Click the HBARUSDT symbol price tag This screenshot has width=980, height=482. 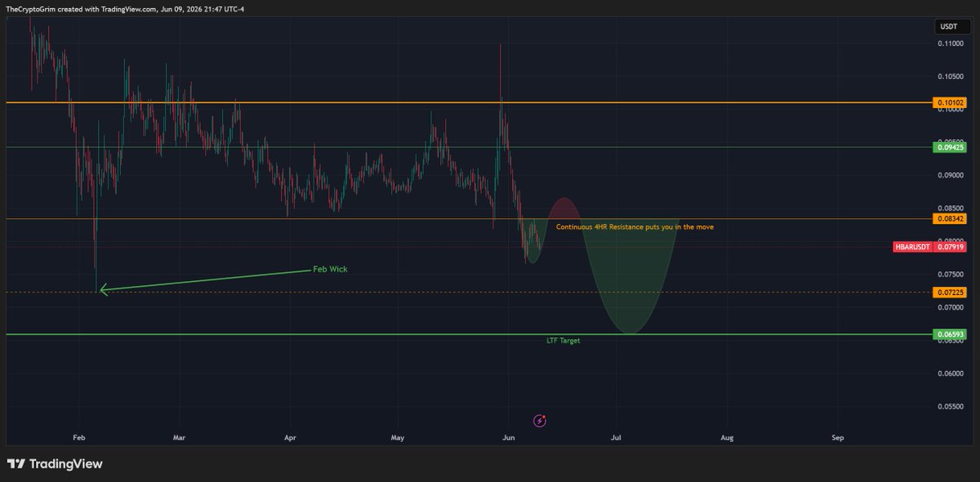tap(913, 246)
